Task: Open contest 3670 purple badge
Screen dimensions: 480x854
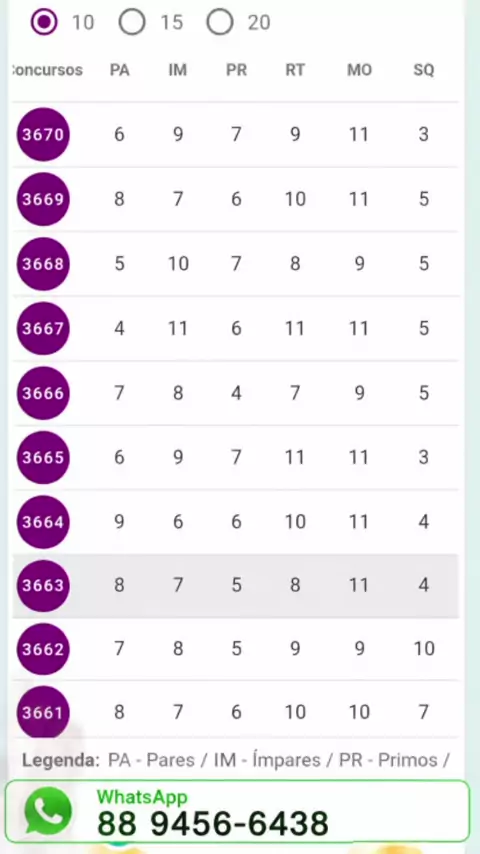Action: [43, 135]
